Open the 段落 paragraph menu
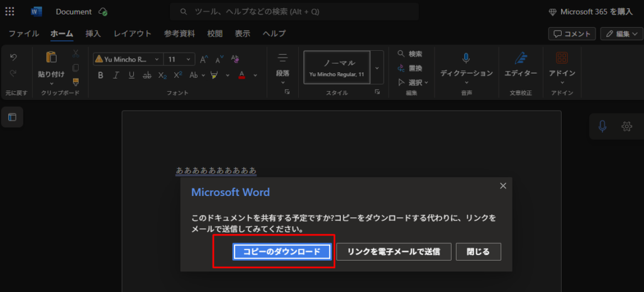This screenshot has width=644, height=292. coord(282,68)
